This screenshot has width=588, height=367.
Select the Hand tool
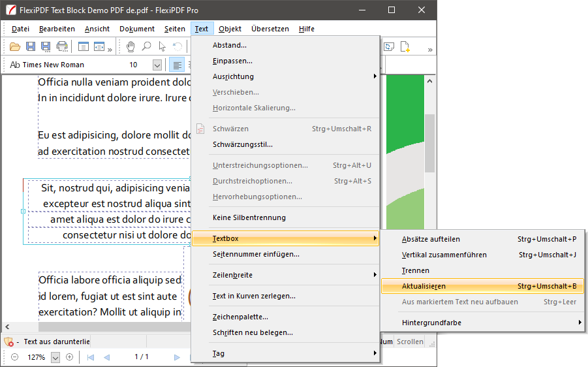coord(130,46)
